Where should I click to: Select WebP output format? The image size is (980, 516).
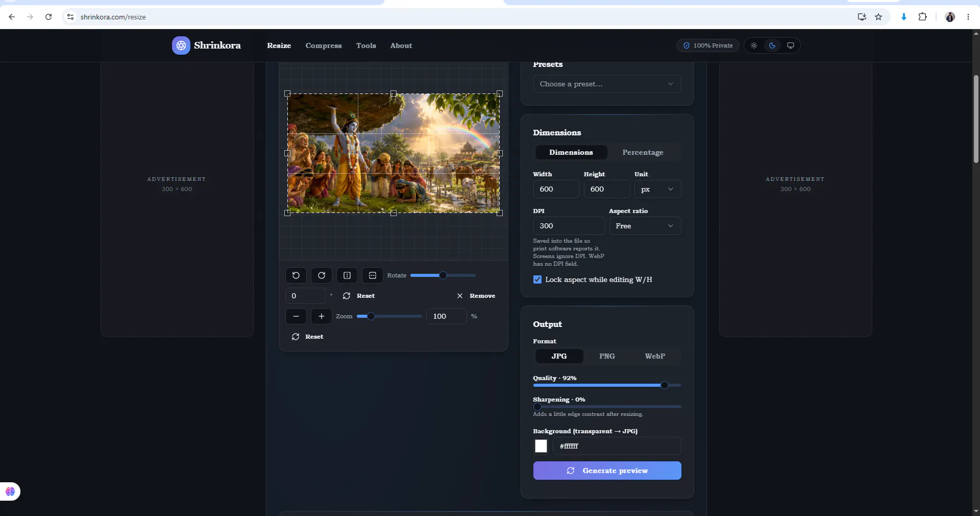point(655,356)
